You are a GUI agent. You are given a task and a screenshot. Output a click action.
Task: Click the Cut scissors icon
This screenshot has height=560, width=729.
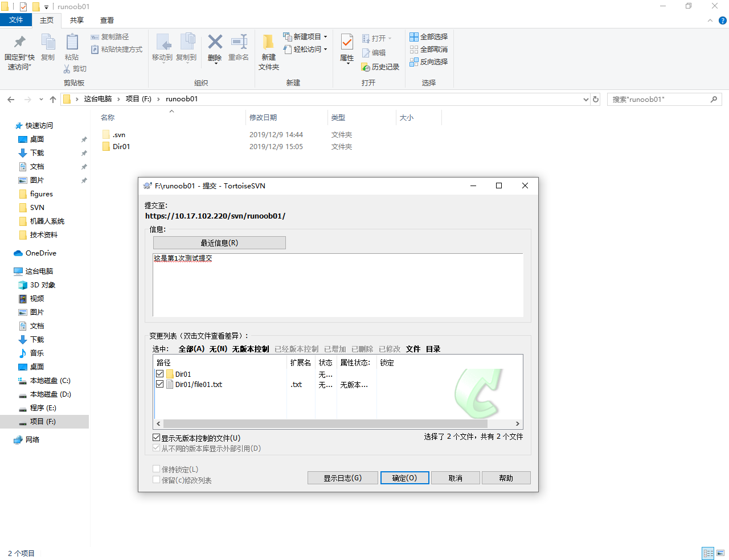pyautogui.click(x=67, y=69)
